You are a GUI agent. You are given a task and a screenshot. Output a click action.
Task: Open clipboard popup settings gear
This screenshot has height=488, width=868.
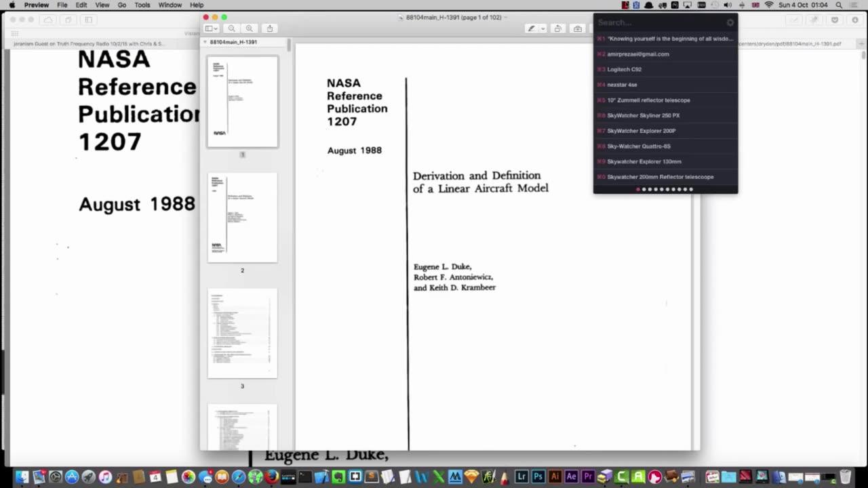click(x=730, y=22)
